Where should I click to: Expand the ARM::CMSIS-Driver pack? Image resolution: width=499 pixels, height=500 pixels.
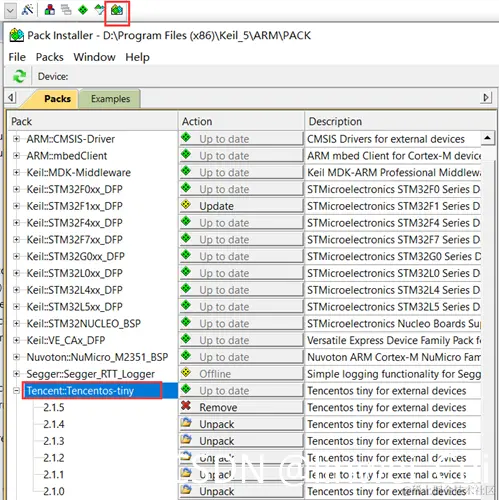coord(16,139)
